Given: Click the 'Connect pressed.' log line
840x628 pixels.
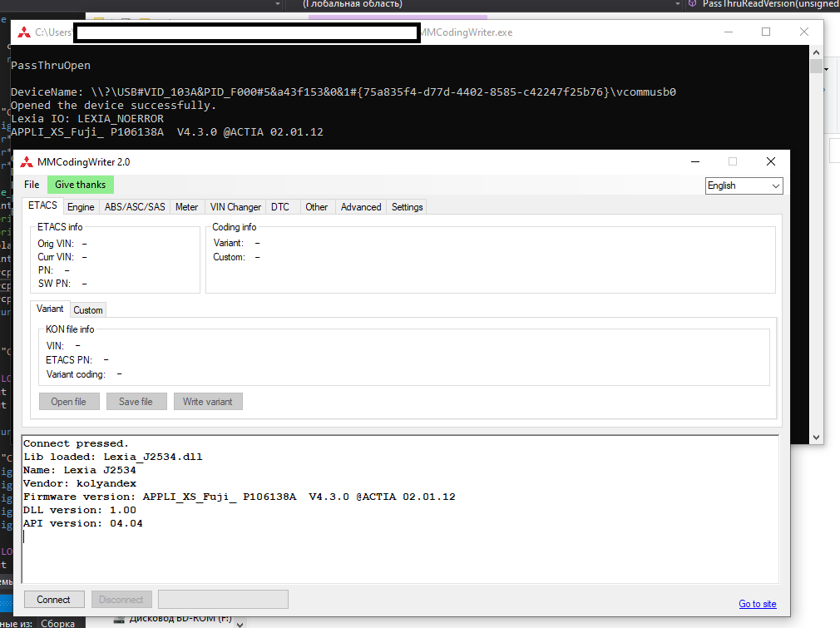Looking at the screenshot, I should [76, 443].
